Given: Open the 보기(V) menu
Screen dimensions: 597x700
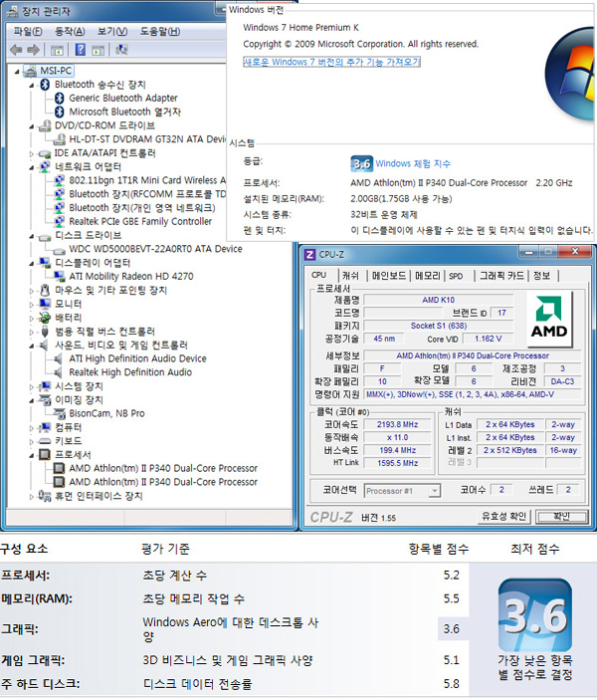Looking at the screenshot, I should click(x=112, y=31).
